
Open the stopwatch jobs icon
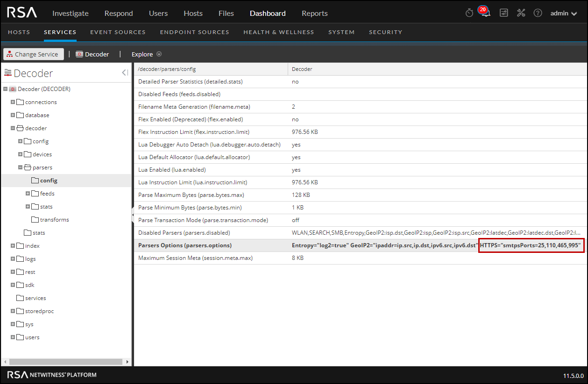(469, 13)
